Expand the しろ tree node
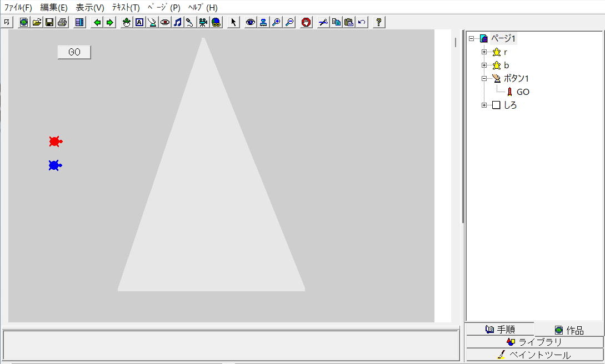Screen dimensions: 605x364 tap(484, 105)
